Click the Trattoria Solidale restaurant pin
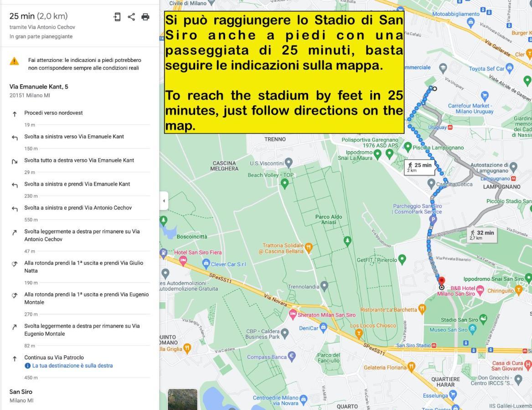 pos(308,247)
